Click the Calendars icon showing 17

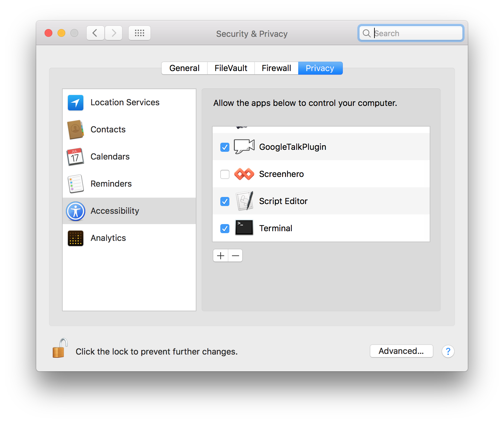point(75,157)
